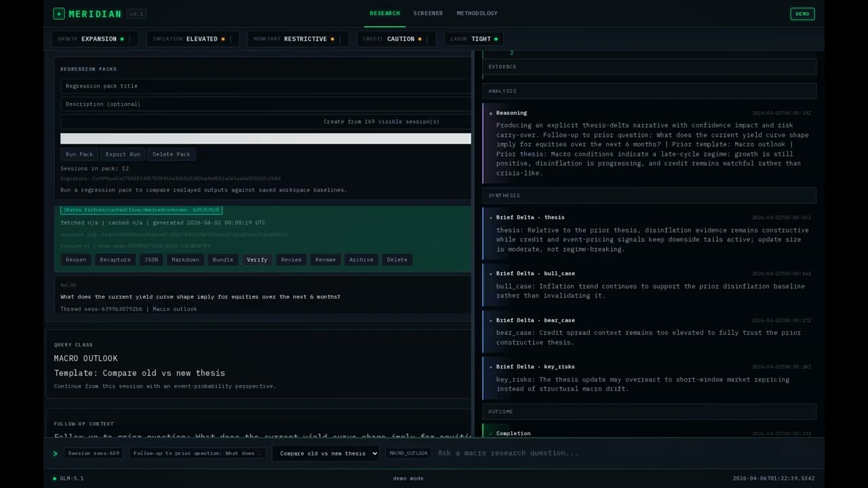Click the MACRO OUTLOOK query class heading
868x488 pixels.
tap(85, 359)
